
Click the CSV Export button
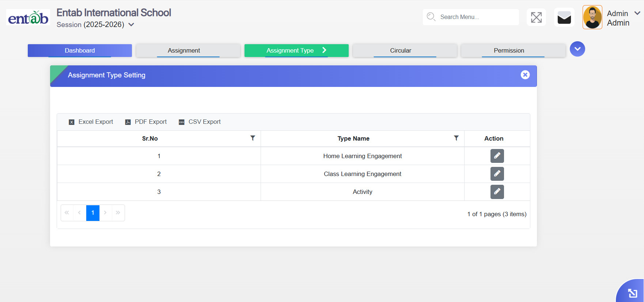point(200,122)
